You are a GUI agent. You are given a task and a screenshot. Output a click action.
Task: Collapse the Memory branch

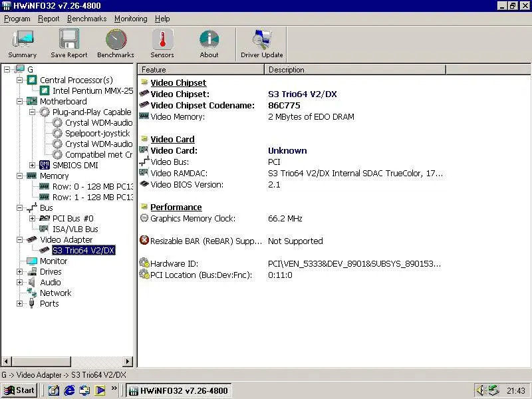point(20,176)
